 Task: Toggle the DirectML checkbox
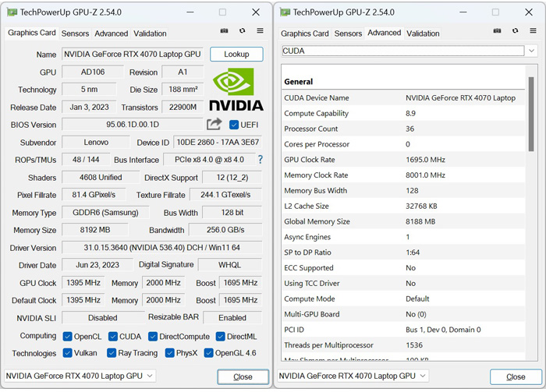pyautogui.click(x=220, y=337)
